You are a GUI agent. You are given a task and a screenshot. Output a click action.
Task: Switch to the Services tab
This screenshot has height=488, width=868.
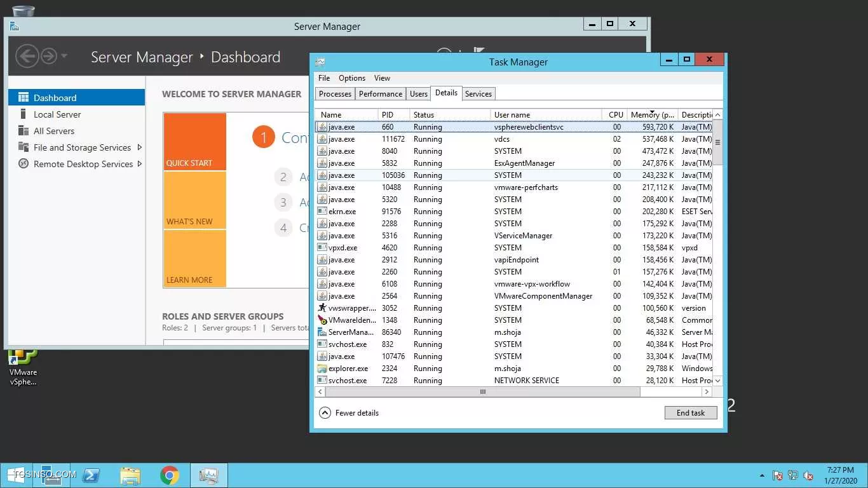pos(478,94)
